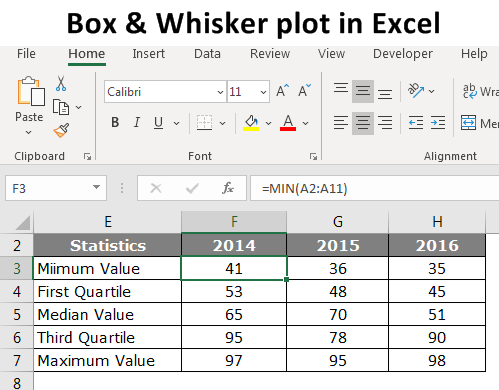Align text right in cell
Image resolution: width=499 pixels, height=390 pixels.
pyautogui.click(x=385, y=123)
